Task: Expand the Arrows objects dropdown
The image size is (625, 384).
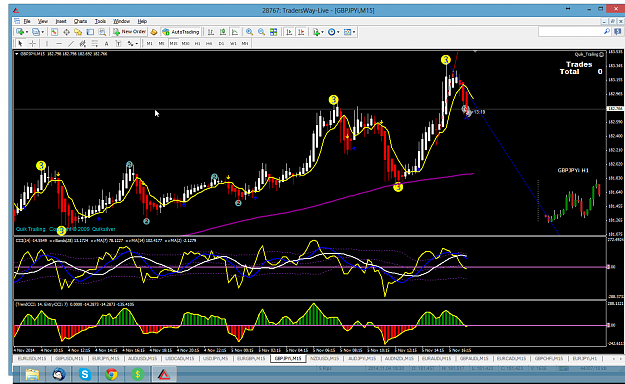Action: point(137,43)
